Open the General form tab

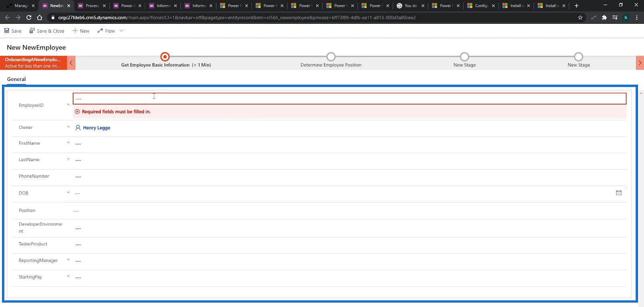tap(17, 79)
